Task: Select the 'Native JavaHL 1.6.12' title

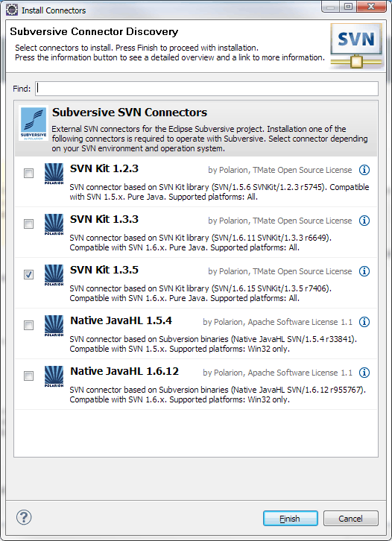Action: coord(124,371)
